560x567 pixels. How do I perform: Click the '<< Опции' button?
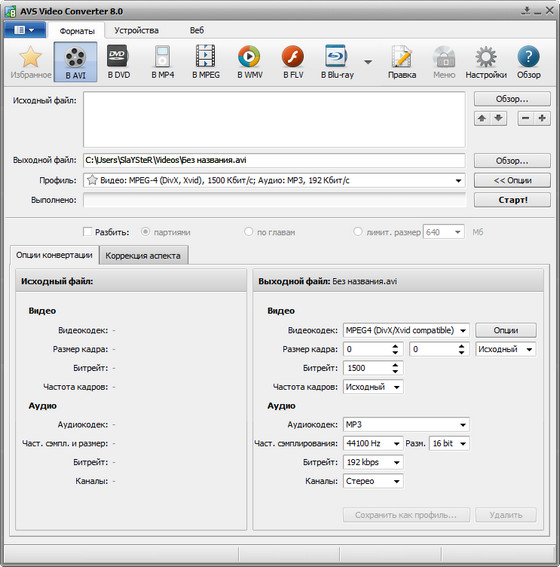(x=512, y=180)
